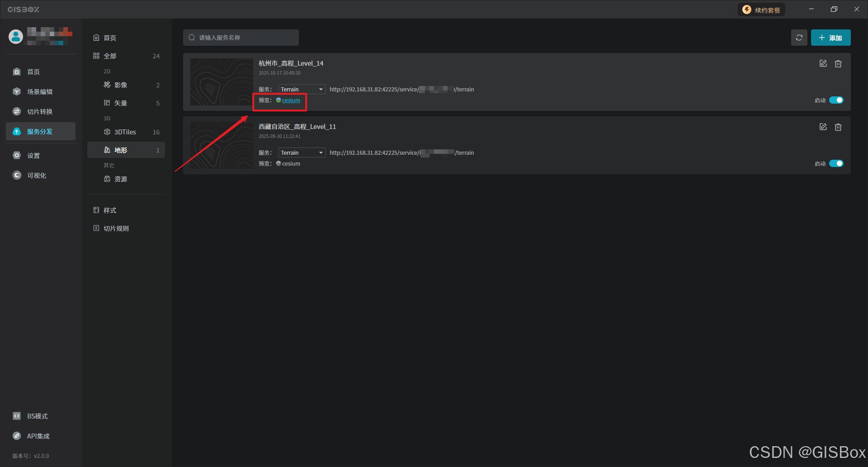Edit 西藏自治区_高程_Level_11 service
This screenshot has height=467, width=868.
pos(823,127)
